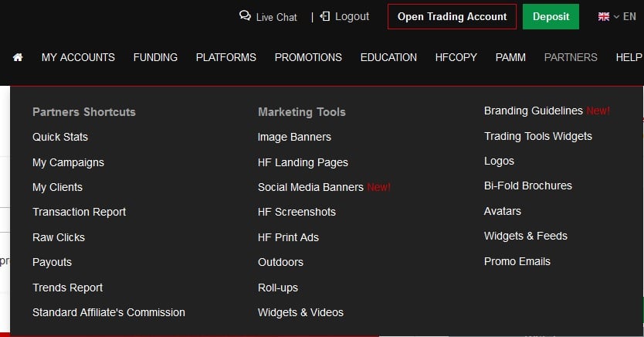Log out via the Logout link
The height and width of the screenshot is (337, 644).
pos(352,16)
